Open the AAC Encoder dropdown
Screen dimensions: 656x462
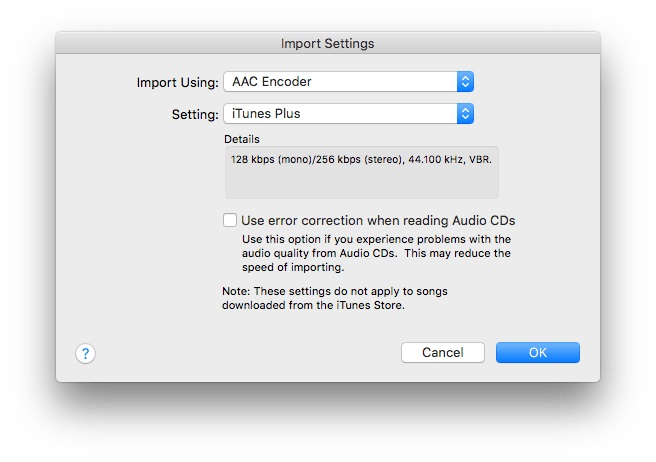click(348, 82)
